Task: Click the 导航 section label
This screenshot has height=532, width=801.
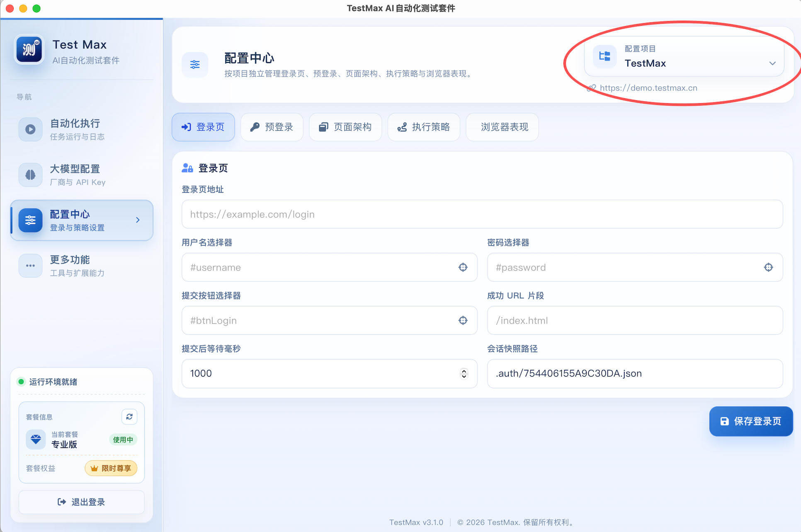Action: [24, 97]
